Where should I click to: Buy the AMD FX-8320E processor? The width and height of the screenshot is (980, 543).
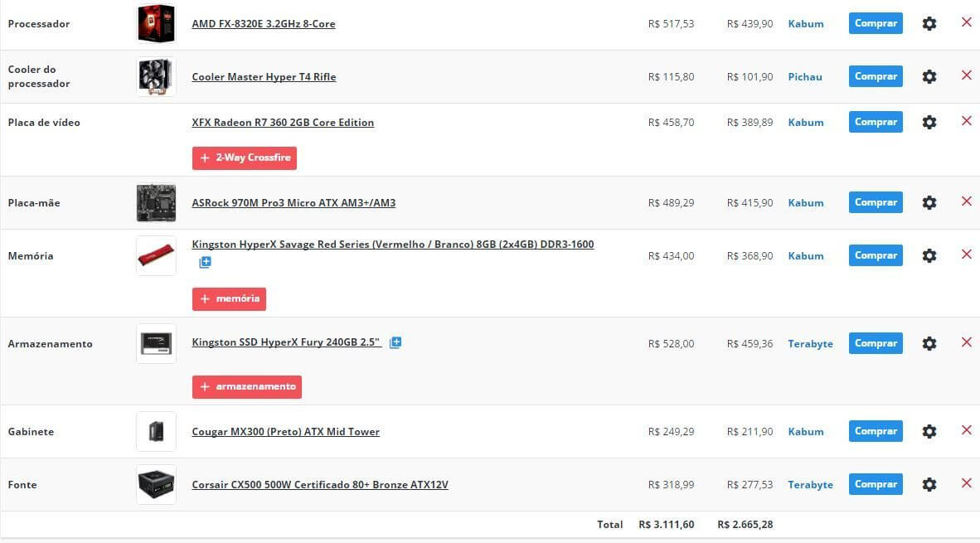point(876,23)
